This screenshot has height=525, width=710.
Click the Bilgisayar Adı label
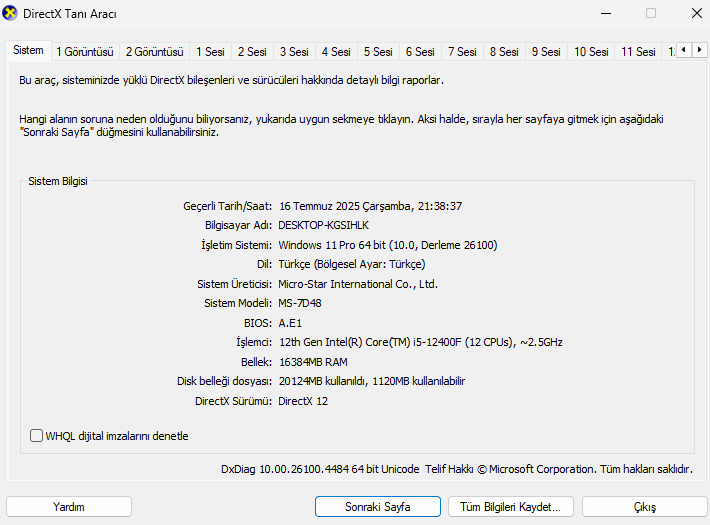tap(238, 225)
